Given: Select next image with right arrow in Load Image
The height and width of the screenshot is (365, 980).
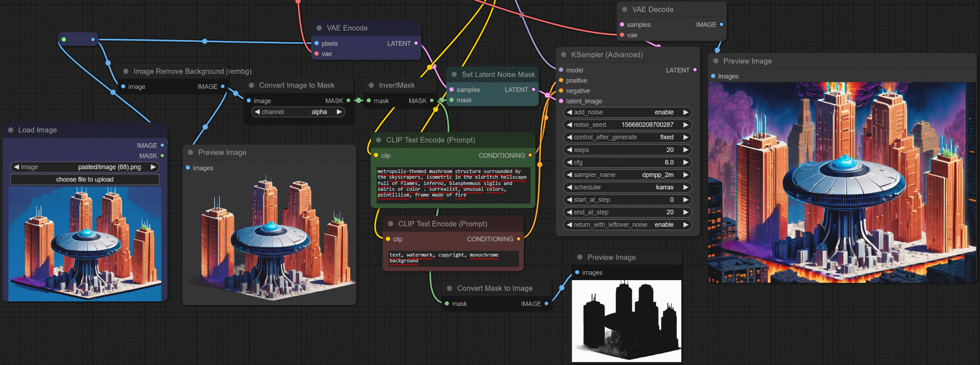Looking at the screenshot, I should [x=153, y=167].
